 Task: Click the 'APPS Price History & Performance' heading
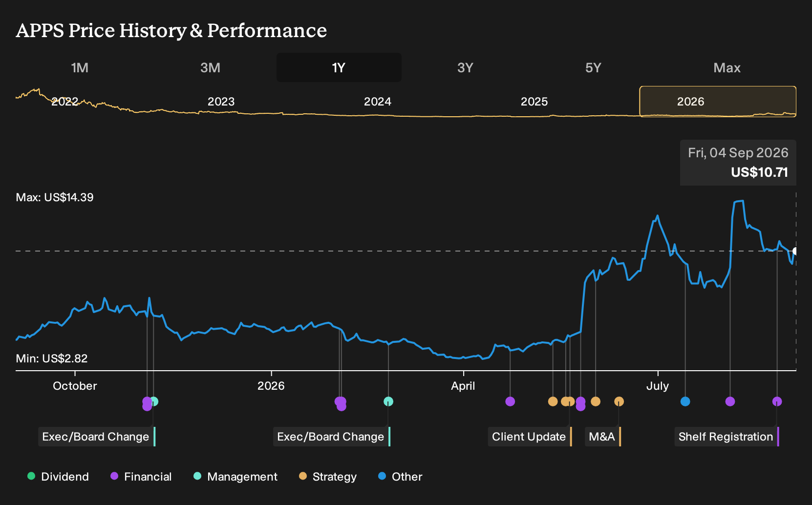point(171,30)
